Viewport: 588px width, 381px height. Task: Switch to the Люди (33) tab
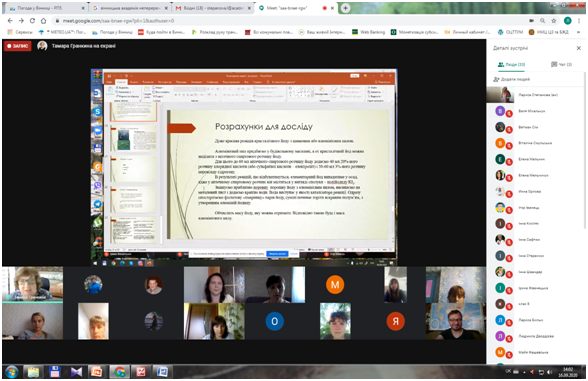click(x=512, y=64)
